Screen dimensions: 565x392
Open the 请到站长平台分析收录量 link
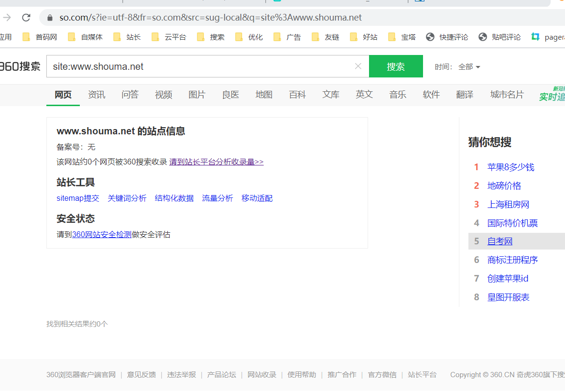tap(216, 162)
